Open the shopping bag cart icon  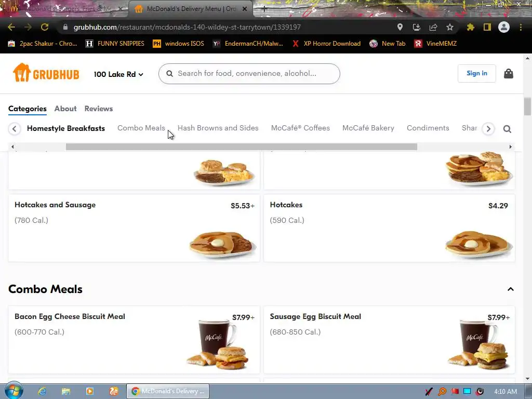click(x=508, y=74)
